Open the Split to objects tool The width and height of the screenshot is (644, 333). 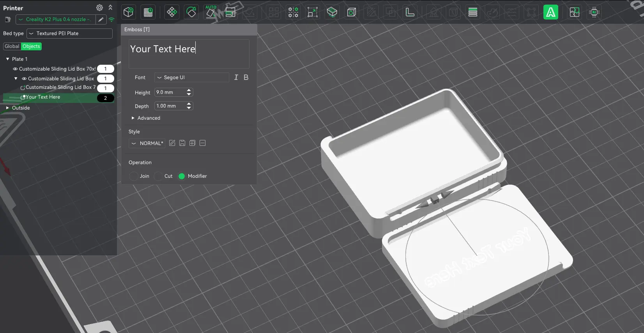274,12
